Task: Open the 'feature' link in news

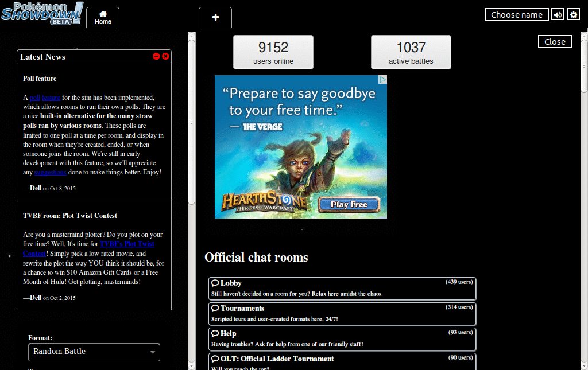Action: click(51, 98)
